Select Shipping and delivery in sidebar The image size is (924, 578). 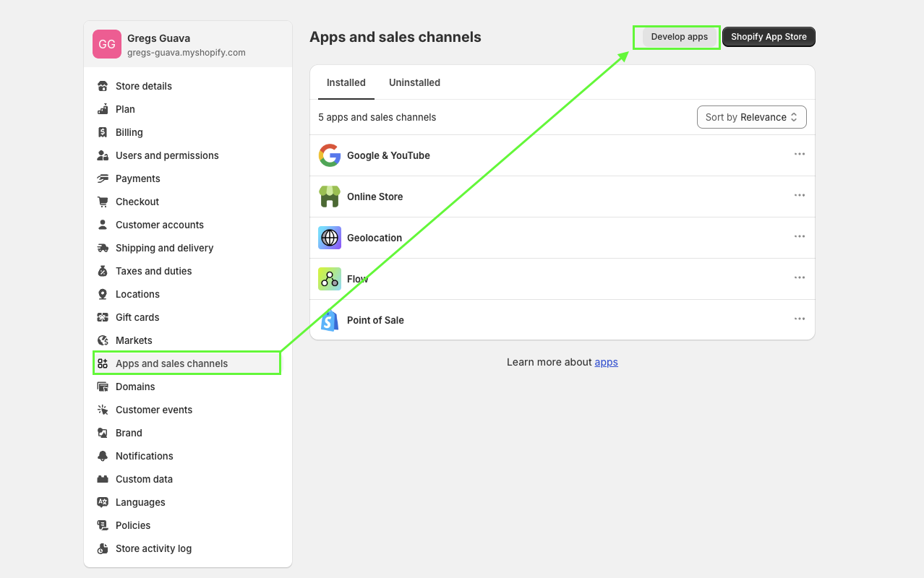(188, 248)
